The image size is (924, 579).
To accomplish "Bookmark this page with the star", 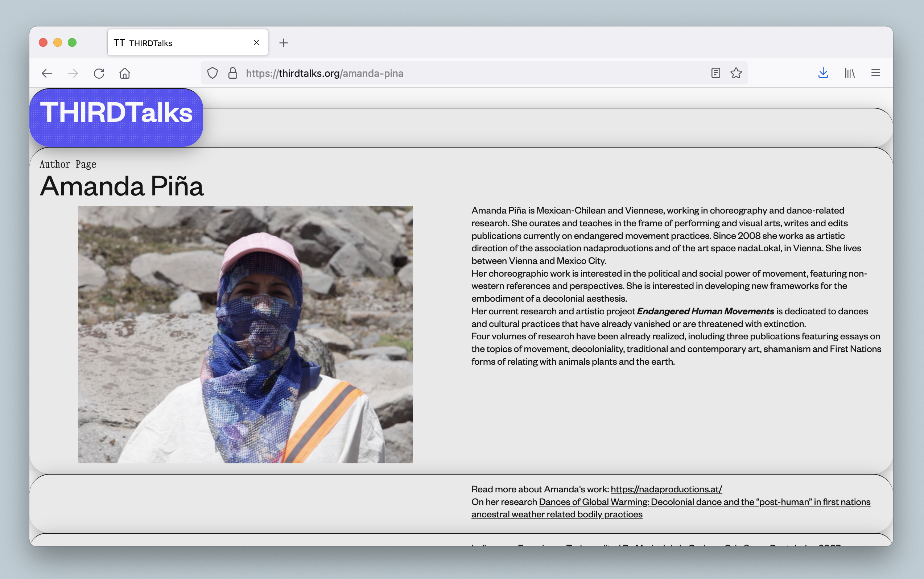I will click(736, 73).
